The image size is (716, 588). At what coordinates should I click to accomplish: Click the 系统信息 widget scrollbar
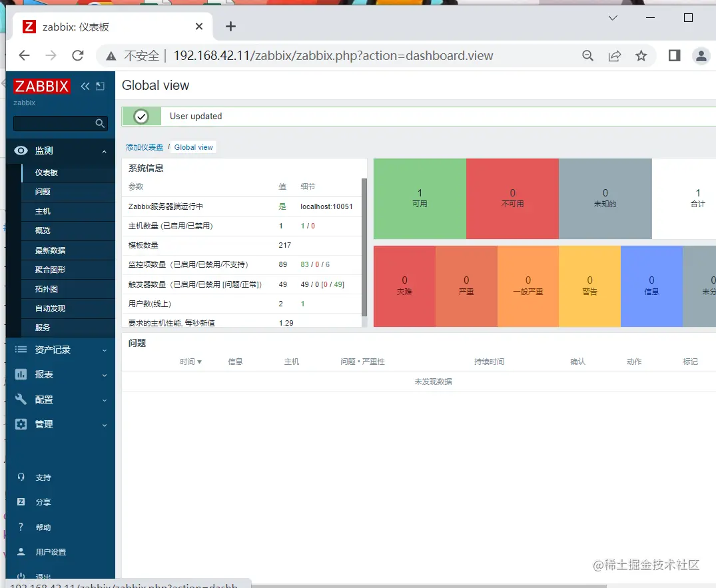[x=364, y=248]
